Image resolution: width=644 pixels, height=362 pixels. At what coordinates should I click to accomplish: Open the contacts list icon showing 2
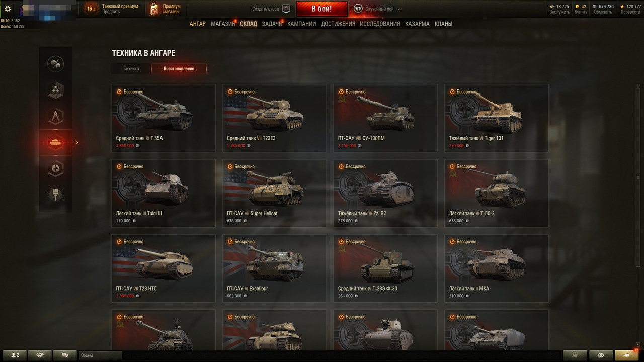[15, 355]
